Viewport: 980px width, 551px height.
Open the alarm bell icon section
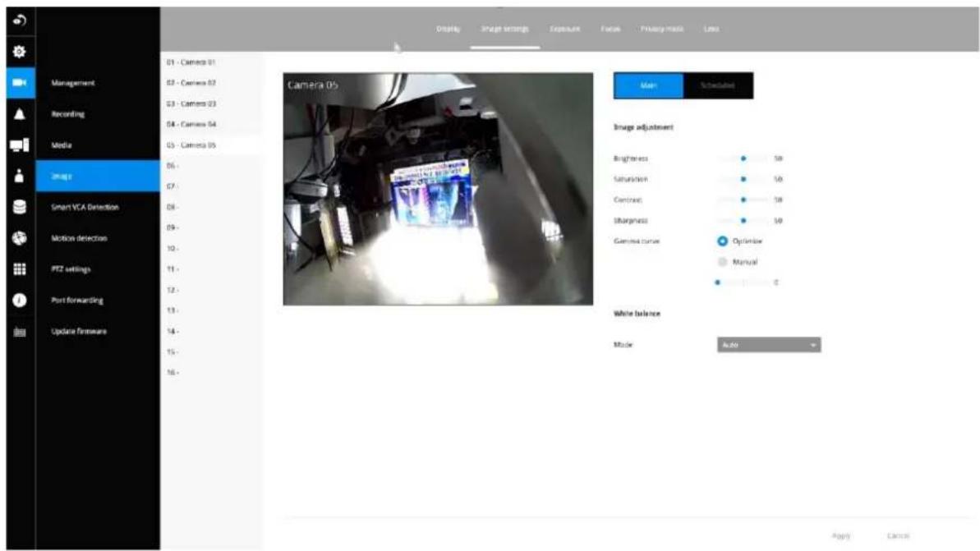20,113
